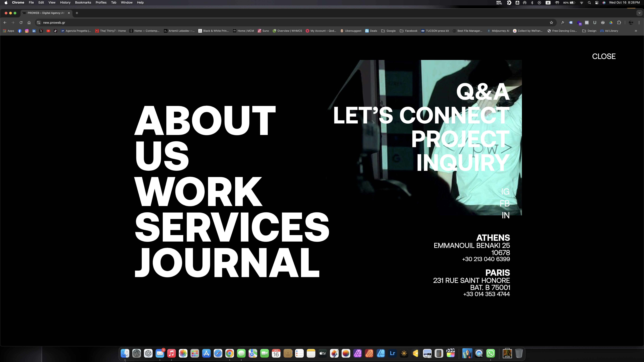Open the Apps bookmark shortcut
This screenshot has width=644, height=362.
point(8,31)
